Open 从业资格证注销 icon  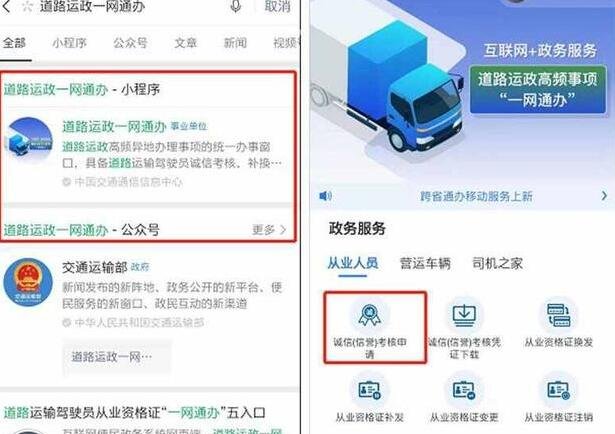coord(559,390)
